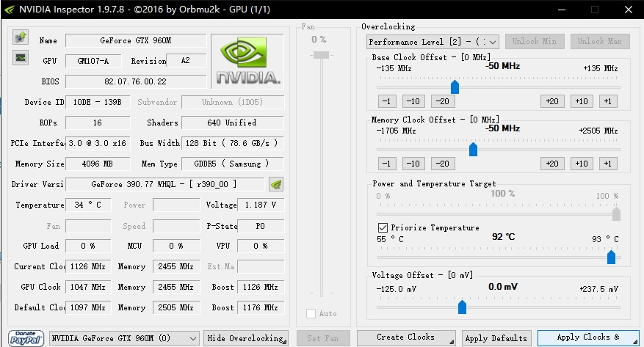Click Memory Clock Offset -20 button
644x347 pixels.
coord(443,164)
